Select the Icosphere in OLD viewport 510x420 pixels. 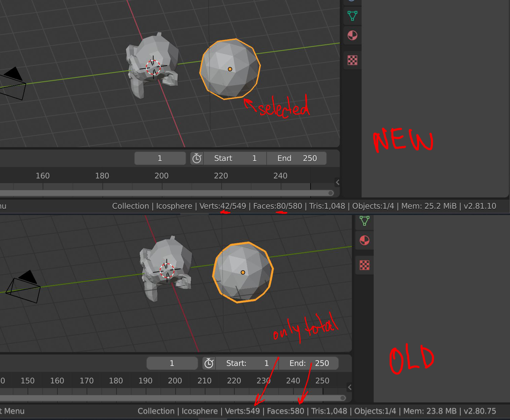tap(243, 272)
